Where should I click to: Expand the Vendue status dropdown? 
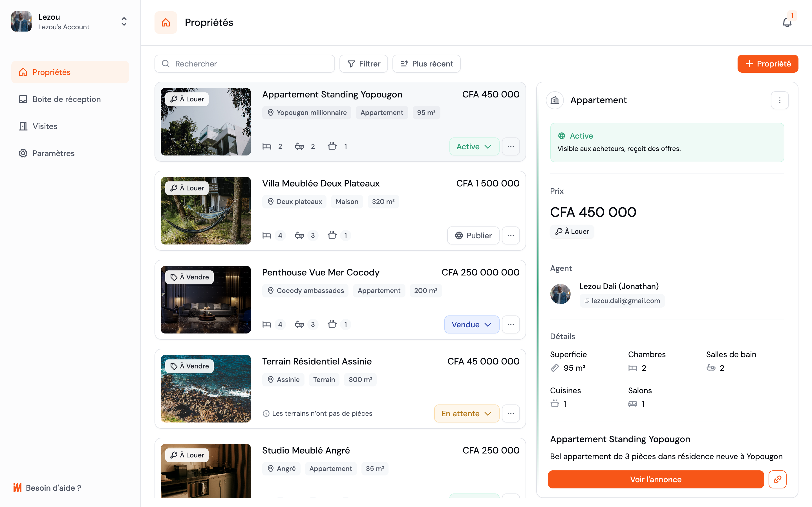click(x=471, y=324)
